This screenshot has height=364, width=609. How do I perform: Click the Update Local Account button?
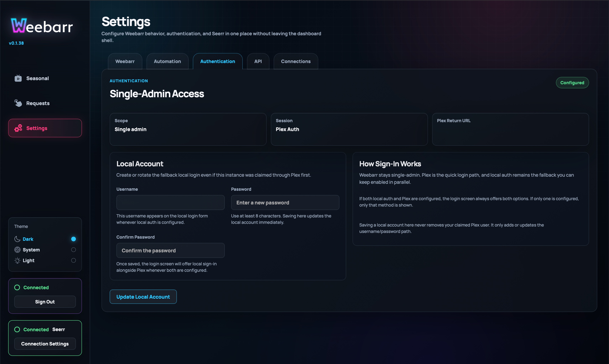143,297
